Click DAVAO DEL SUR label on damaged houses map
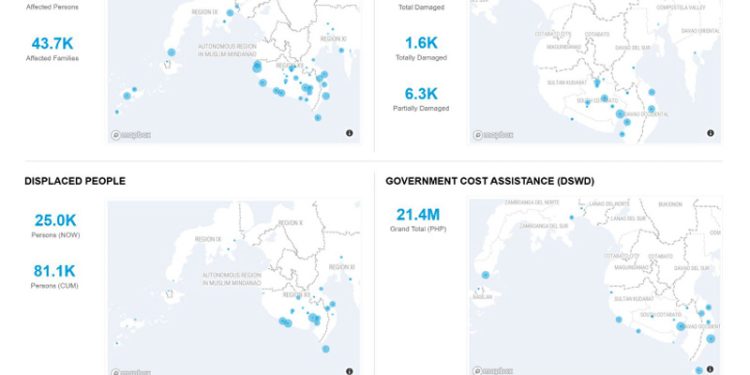 [632, 48]
